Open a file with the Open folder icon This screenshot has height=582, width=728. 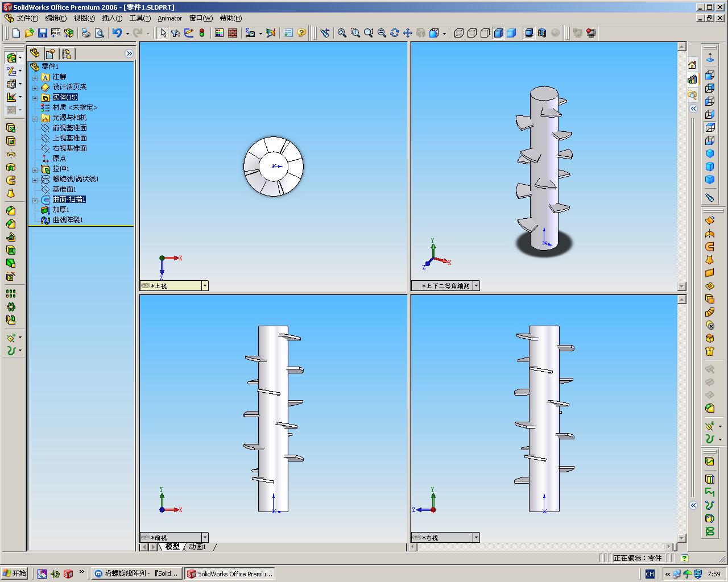click(30, 33)
